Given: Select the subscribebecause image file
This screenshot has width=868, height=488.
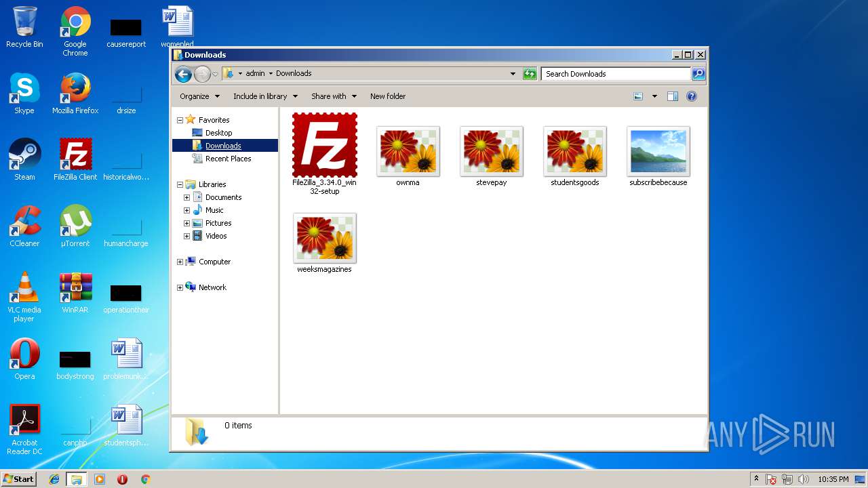Looking at the screenshot, I should click(x=658, y=156).
